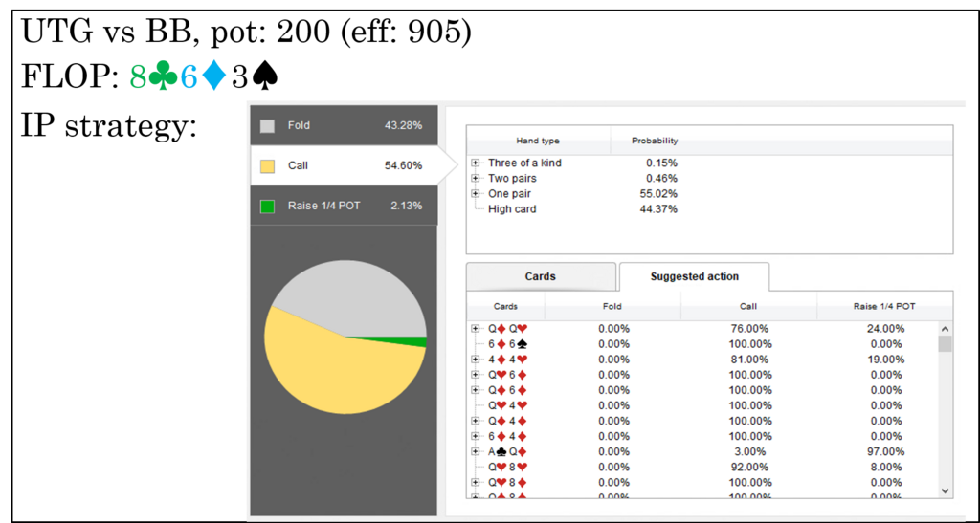Click the Call column header in the action table
Screen dimensions: 980x523
point(748,306)
